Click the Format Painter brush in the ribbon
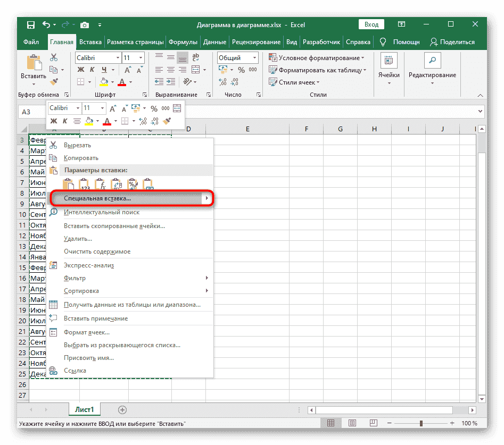This screenshot has width=504, height=445. pyautogui.click(x=54, y=81)
